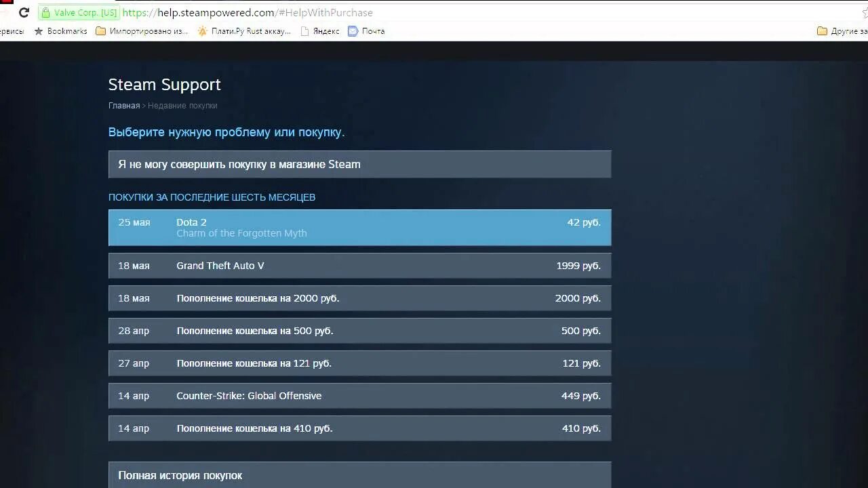Open the Другие закладки folder
The image size is (868, 488).
coord(842,31)
